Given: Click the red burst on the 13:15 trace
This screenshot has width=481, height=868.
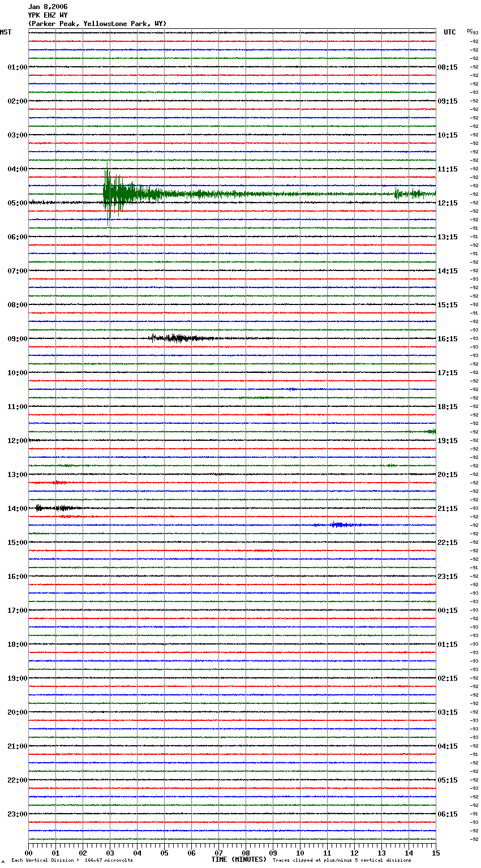Looking at the screenshot, I should point(58,483).
